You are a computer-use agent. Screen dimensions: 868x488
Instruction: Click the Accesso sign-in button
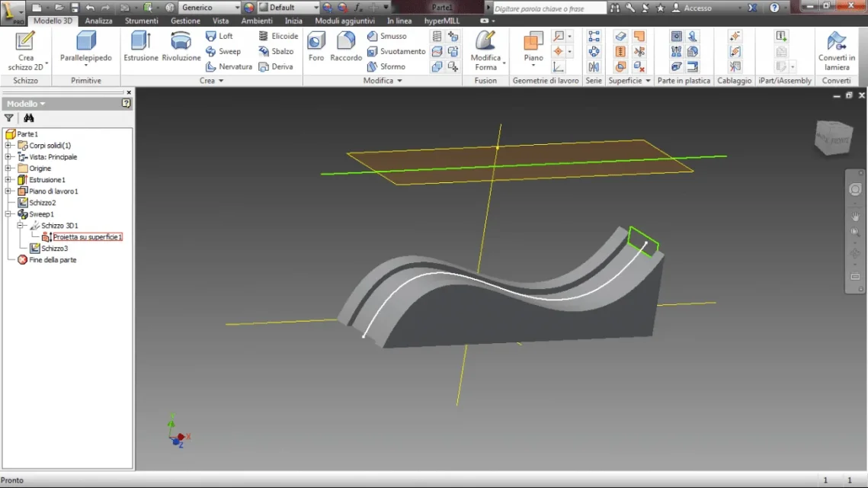692,8
